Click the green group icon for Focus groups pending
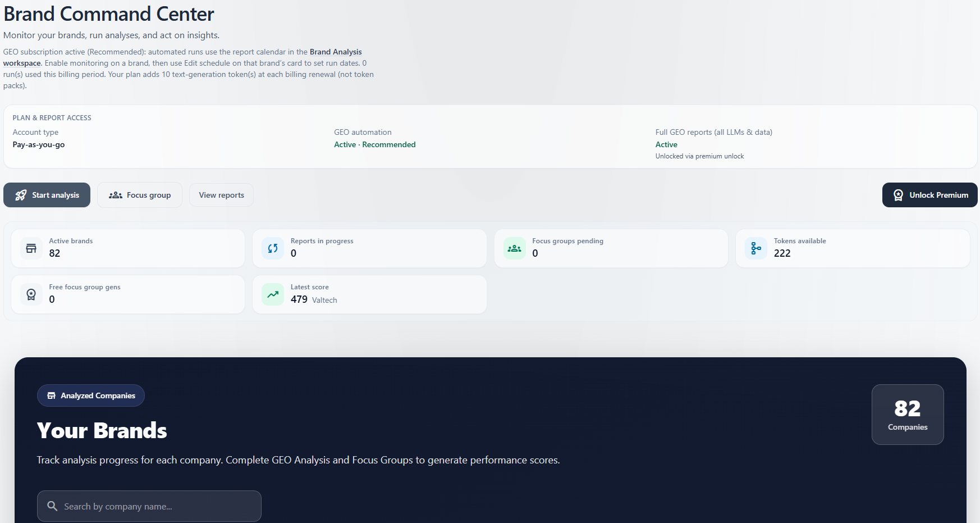This screenshot has height=523, width=980. point(514,248)
